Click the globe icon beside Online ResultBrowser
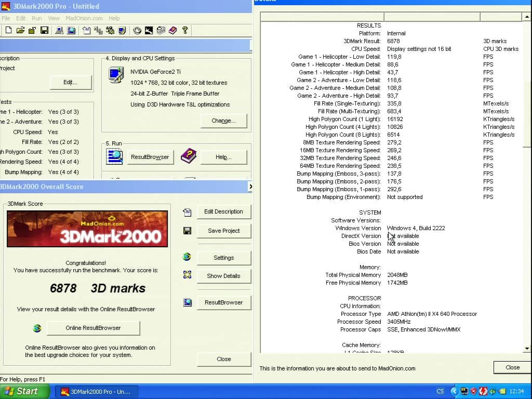The image size is (532, 399). [x=37, y=328]
